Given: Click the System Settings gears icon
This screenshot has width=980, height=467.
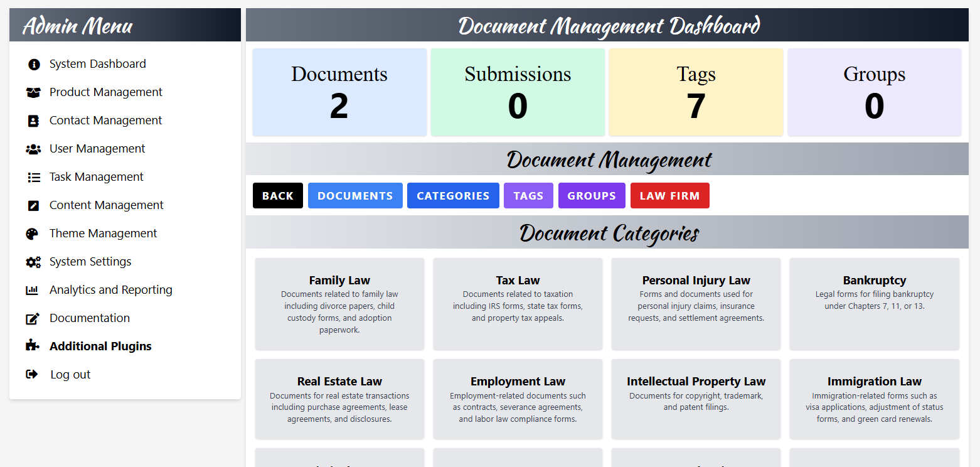Looking at the screenshot, I should tap(33, 262).
